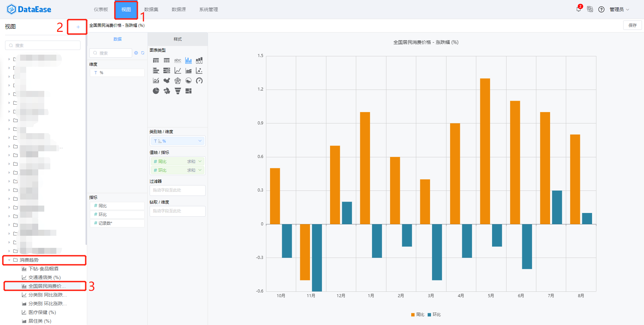Open the dataset settings gear icon

click(x=136, y=53)
